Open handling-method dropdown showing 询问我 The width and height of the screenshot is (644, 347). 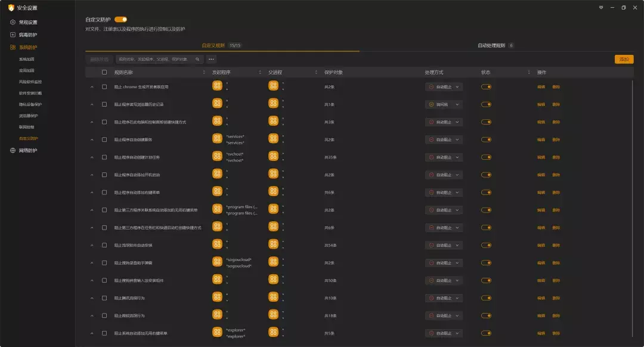coord(444,104)
